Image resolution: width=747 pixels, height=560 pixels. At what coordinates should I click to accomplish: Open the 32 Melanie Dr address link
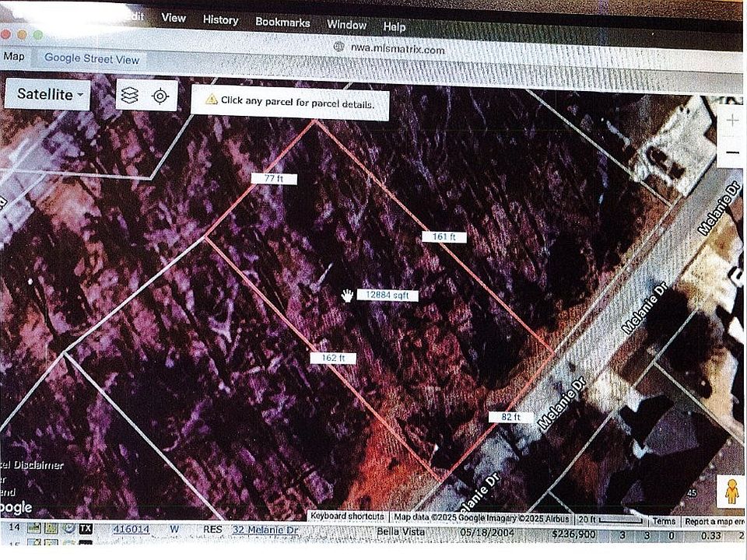click(x=265, y=530)
